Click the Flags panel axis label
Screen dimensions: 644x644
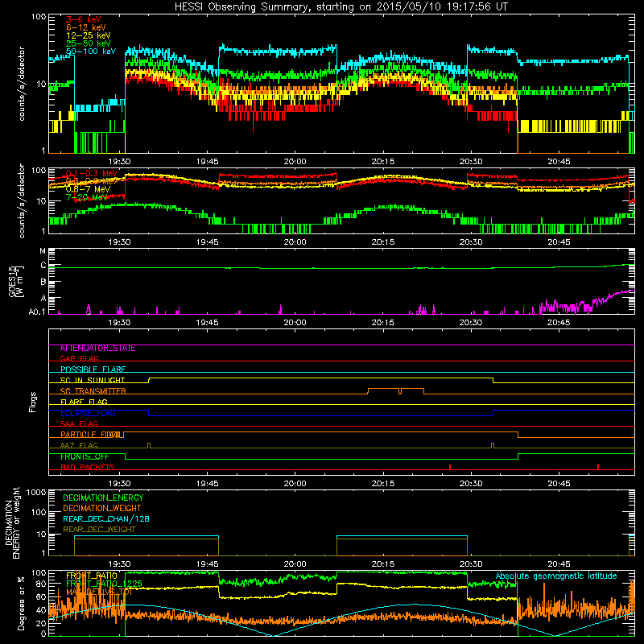[x=33, y=402]
